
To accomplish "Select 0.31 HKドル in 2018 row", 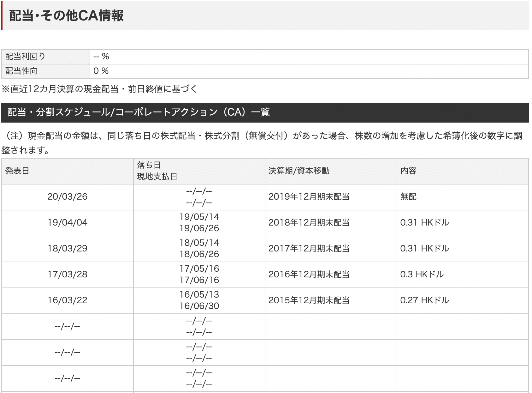I will tap(424, 223).
